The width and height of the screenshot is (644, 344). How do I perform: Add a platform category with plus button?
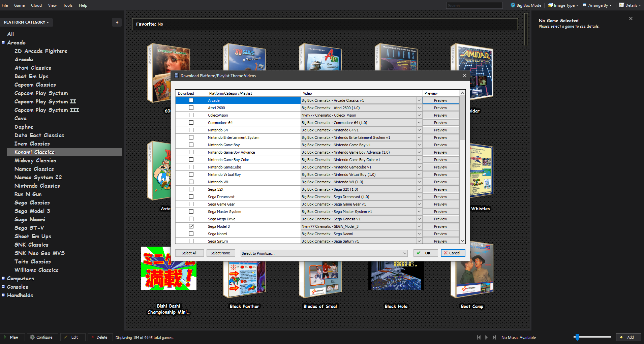coord(117,22)
